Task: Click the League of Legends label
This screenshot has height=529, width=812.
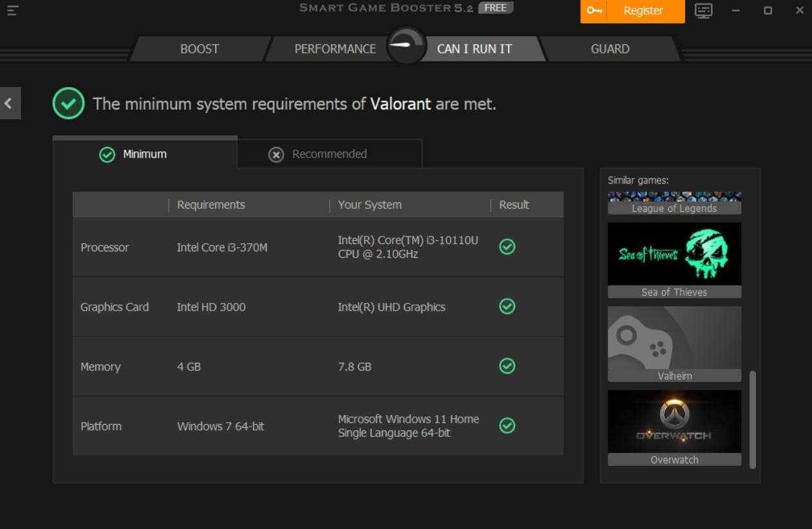Action: tap(674, 208)
